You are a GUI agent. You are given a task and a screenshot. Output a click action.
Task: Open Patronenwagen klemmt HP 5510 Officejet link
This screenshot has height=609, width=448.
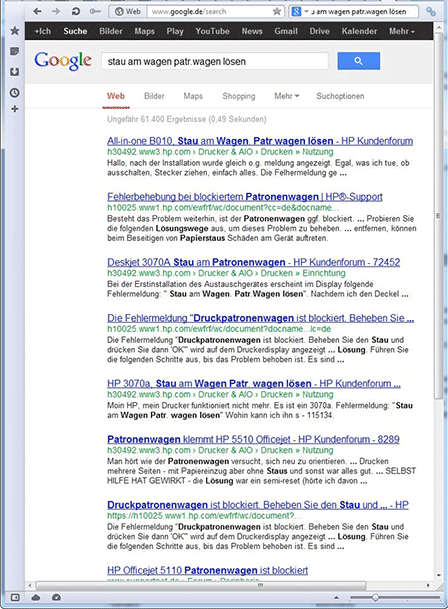(253, 439)
